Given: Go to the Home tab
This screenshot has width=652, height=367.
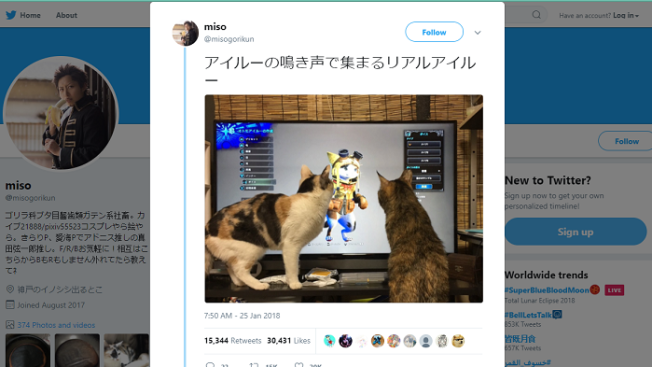Looking at the screenshot, I should click(x=30, y=15).
